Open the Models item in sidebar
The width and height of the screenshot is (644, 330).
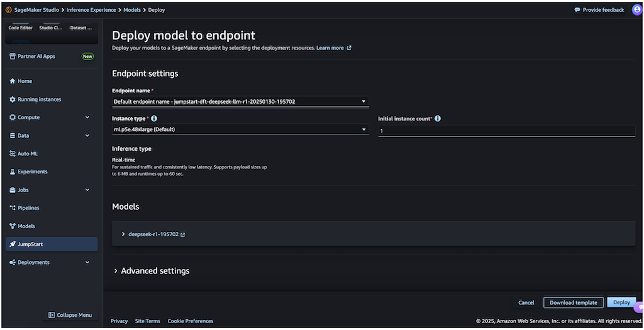tap(26, 226)
